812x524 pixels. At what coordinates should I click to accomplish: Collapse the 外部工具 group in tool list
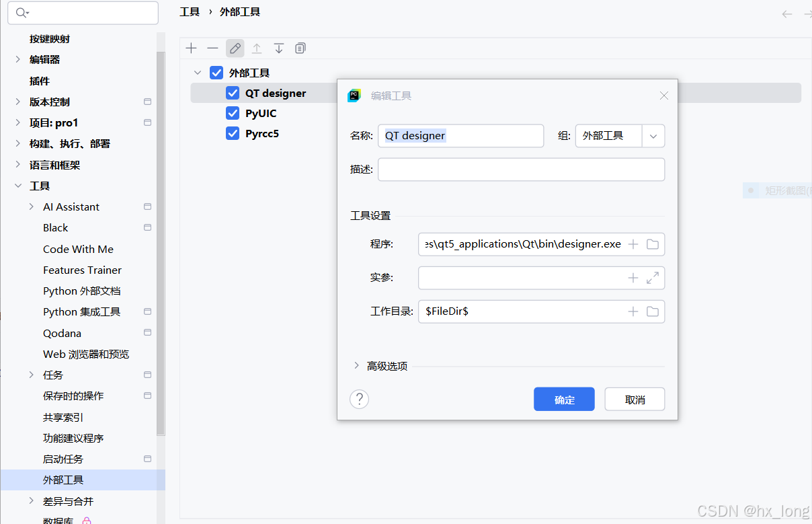(x=197, y=73)
